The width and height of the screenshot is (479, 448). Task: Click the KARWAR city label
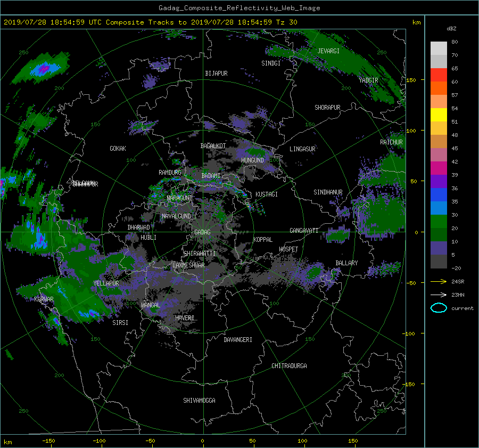44,299
